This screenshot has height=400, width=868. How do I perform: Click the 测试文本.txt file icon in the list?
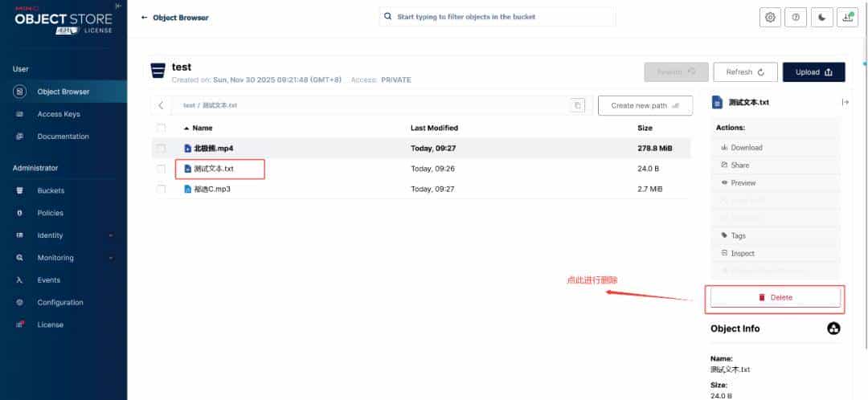[x=187, y=169]
